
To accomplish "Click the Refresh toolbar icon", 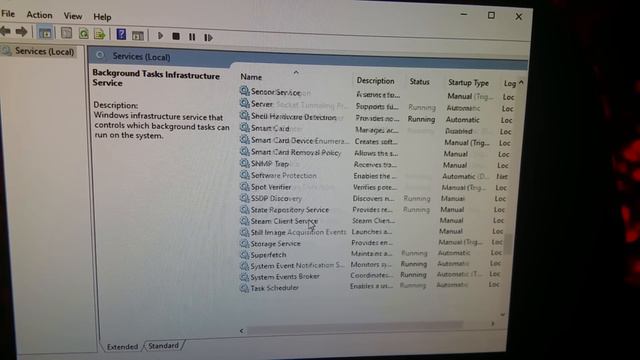I will point(84,33).
